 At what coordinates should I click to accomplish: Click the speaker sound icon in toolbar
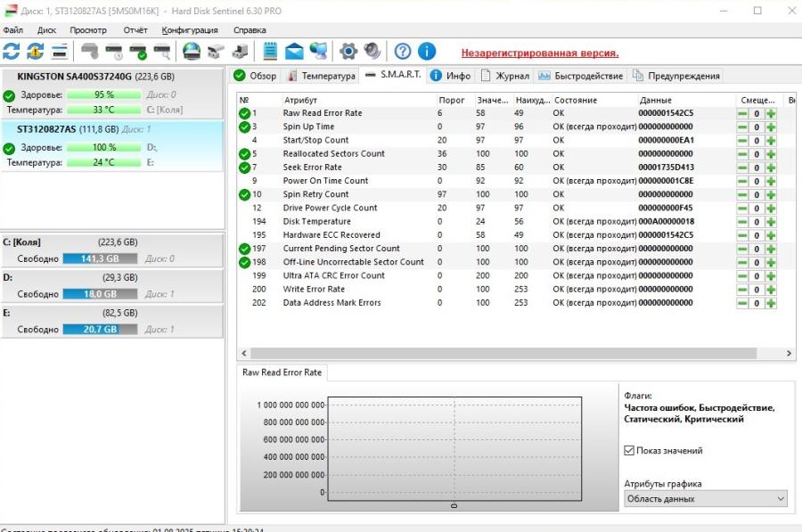click(372, 51)
